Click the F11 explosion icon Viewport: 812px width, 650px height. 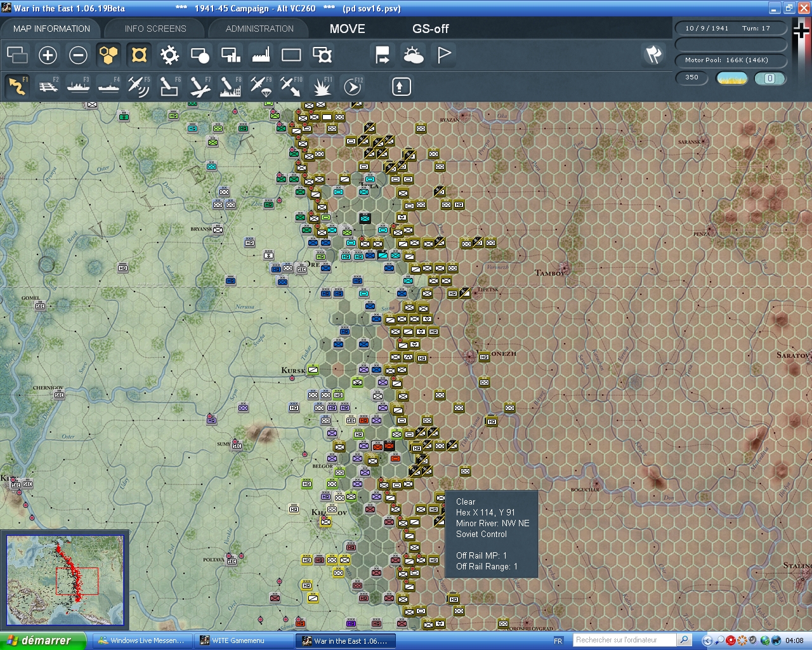pos(322,86)
